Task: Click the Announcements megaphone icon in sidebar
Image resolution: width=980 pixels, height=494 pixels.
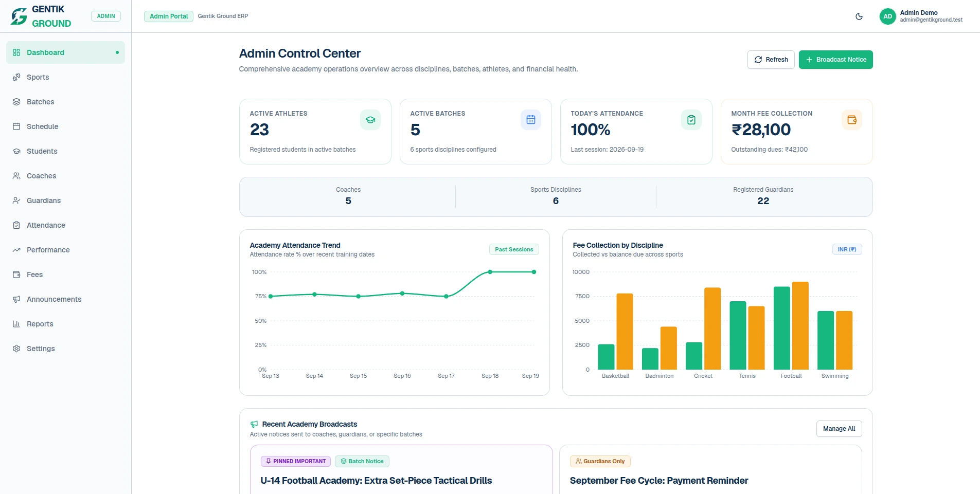Action: 16,299
